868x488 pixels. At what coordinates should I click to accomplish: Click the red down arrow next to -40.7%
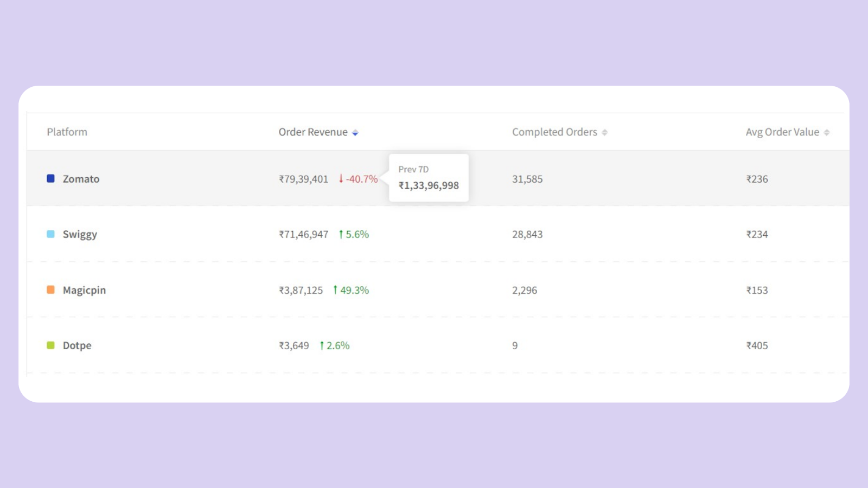coord(341,179)
